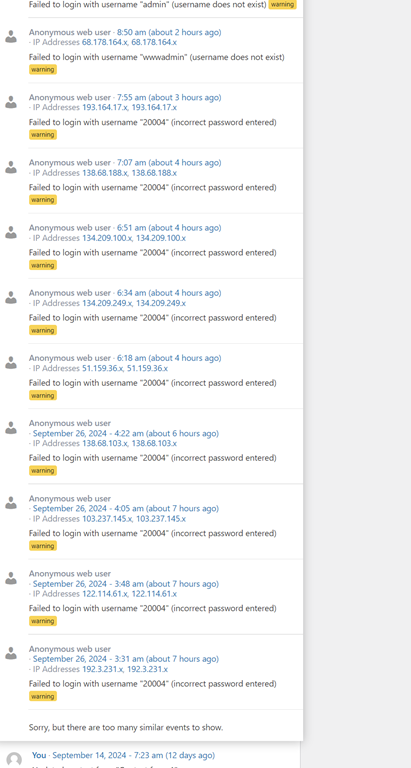Open the "You" user link at bottom
The height and width of the screenshot is (768, 411).
click(x=39, y=756)
